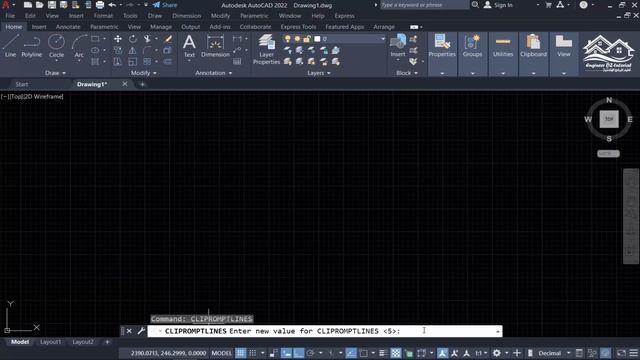The height and width of the screenshot is (360, 640).
Task: Select the Polyline tool
Action: [x=31, y=46]
